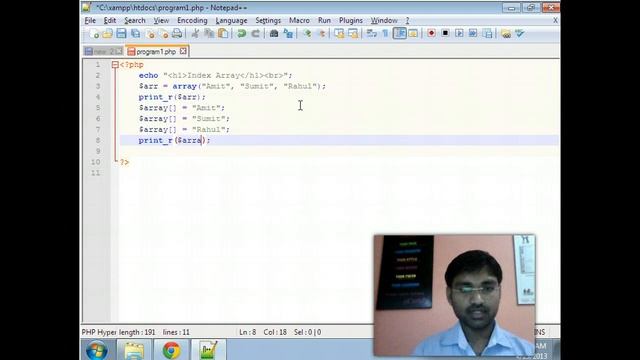
Task: Click the print_r($arr); line
Action: click(172, 97)
